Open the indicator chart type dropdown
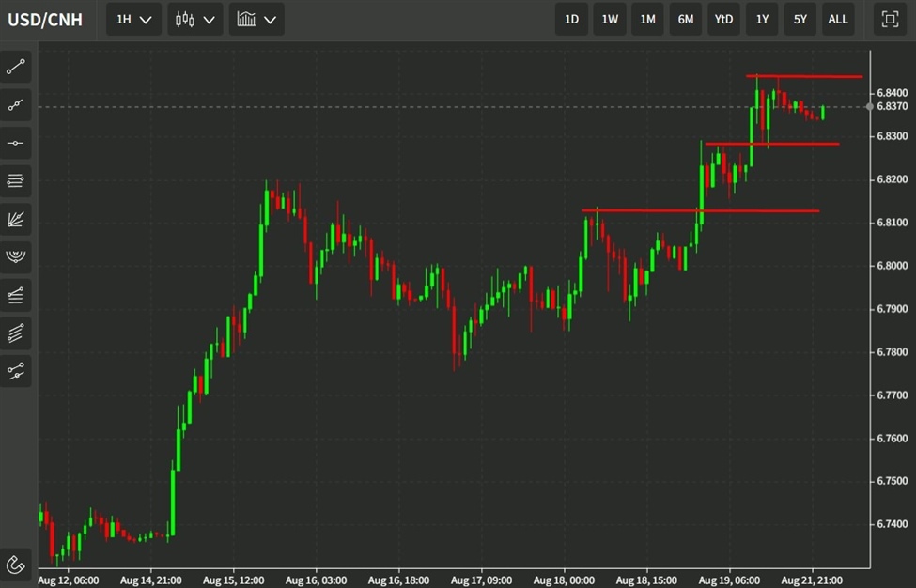This screenshot has width=916, height=588. coord(256,19)
